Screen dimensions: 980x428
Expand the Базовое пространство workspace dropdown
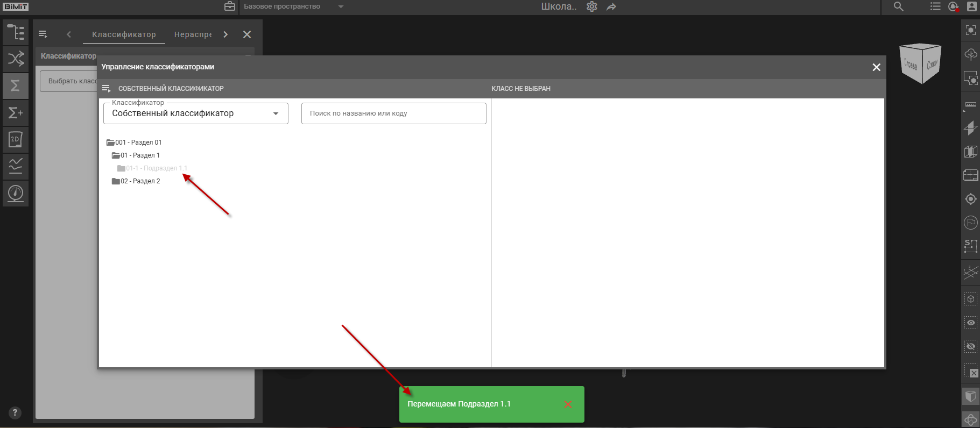pyautogui.click(x=341, y=7)
